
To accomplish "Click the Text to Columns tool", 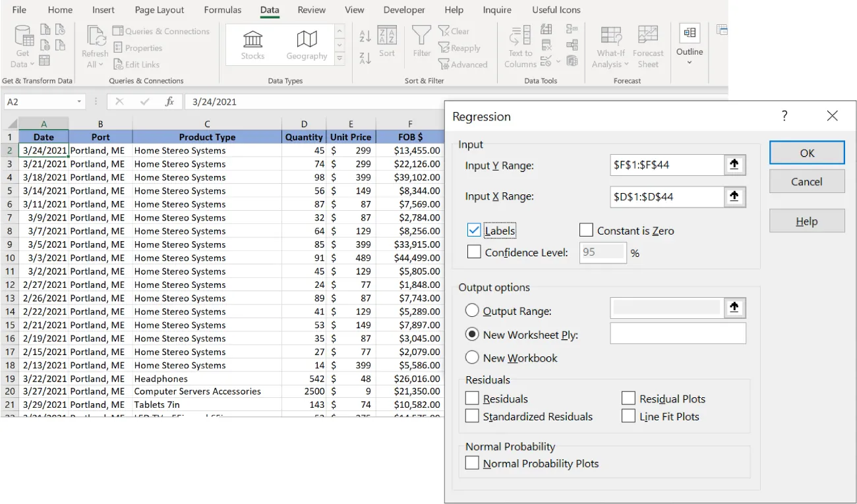I will [x=520, y=45].
